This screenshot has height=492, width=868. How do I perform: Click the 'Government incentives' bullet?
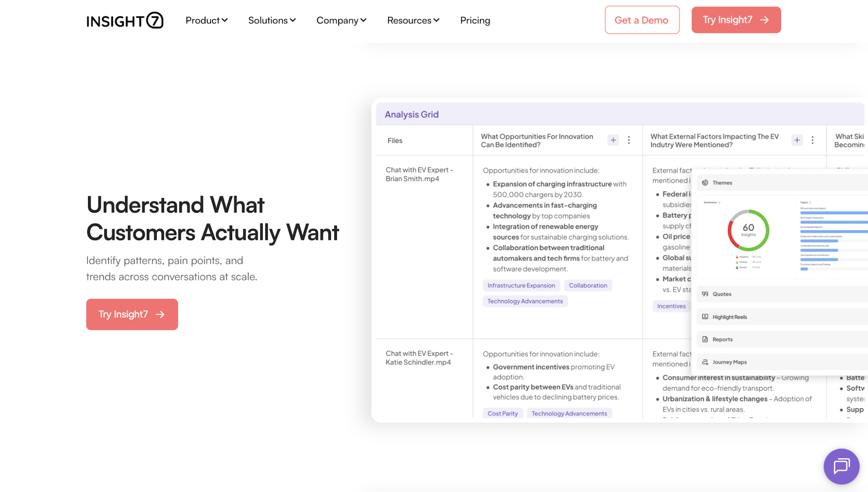click(x=554, y=372)
